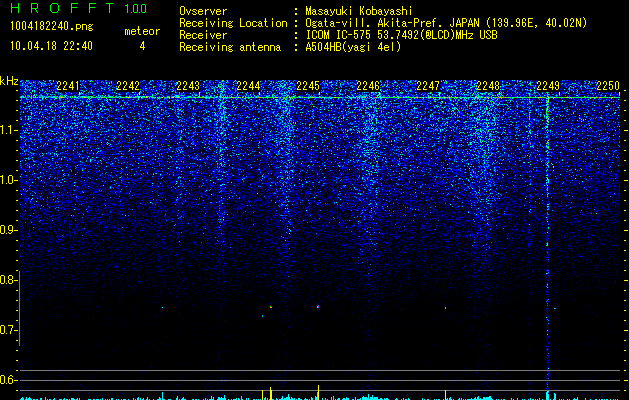The width and height of the screenshot is (629, 400).
Task: Click the 2247 time marker
Action: (x=428, y=85)
